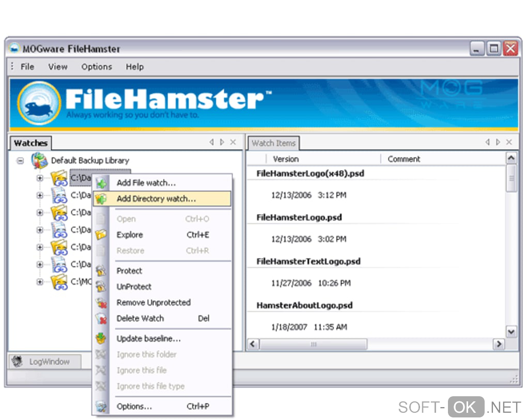
Task: Click the Default Backup Library icon
Action: [x=39, y=160]
